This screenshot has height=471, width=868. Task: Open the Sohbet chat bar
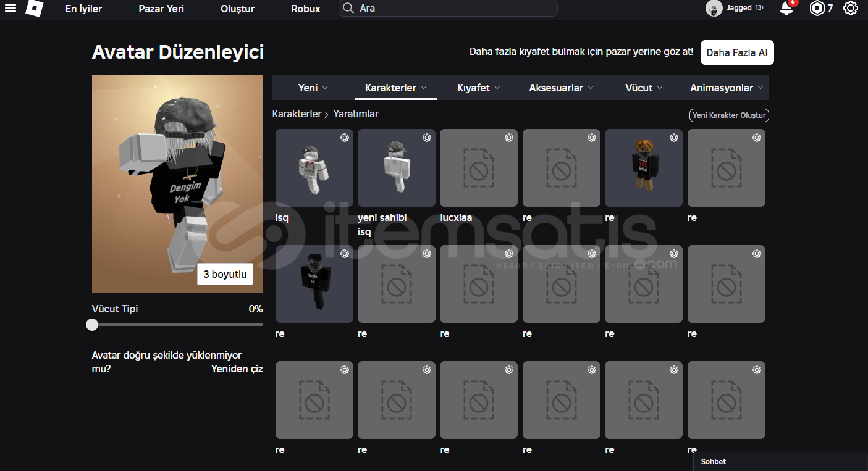coord(780,462)
